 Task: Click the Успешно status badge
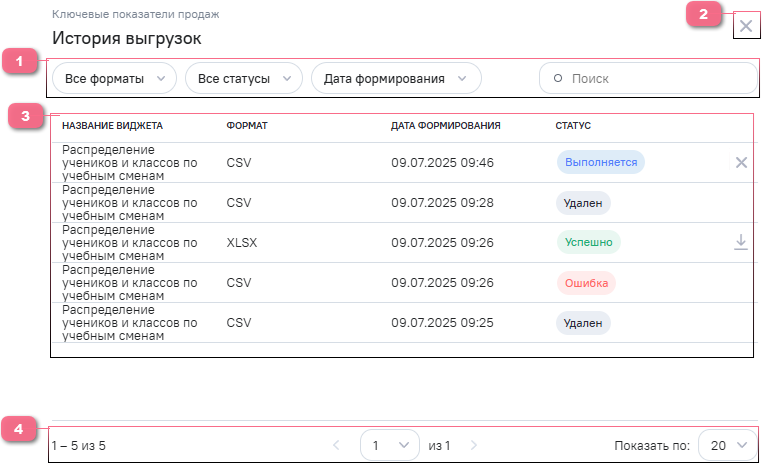pos(588,242)
